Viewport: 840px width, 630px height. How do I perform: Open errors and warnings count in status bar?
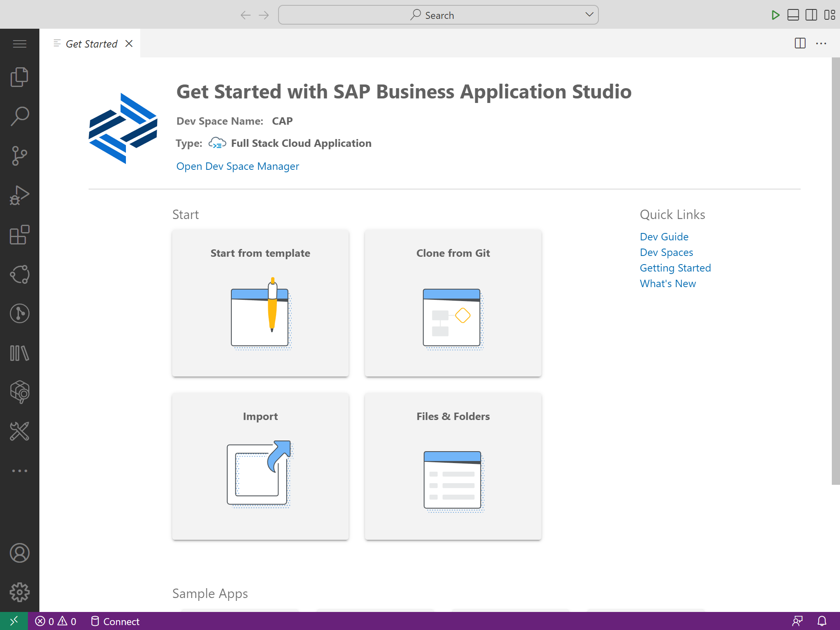coord(56,621)
